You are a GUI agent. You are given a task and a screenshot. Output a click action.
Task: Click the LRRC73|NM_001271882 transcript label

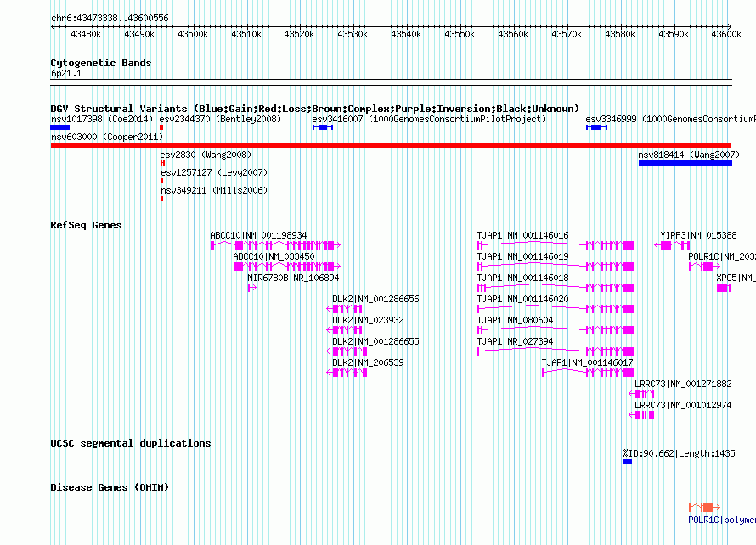pos(683,384)
